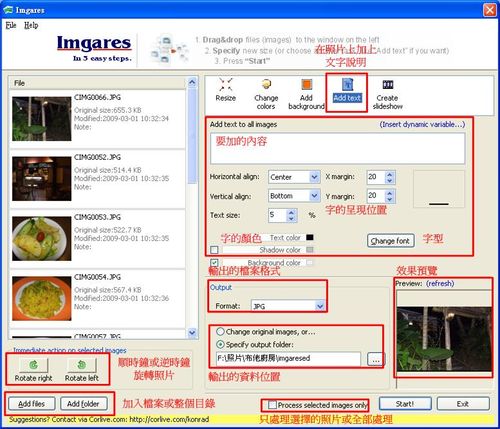Select Change original images radio option

(x=220, y=332)
